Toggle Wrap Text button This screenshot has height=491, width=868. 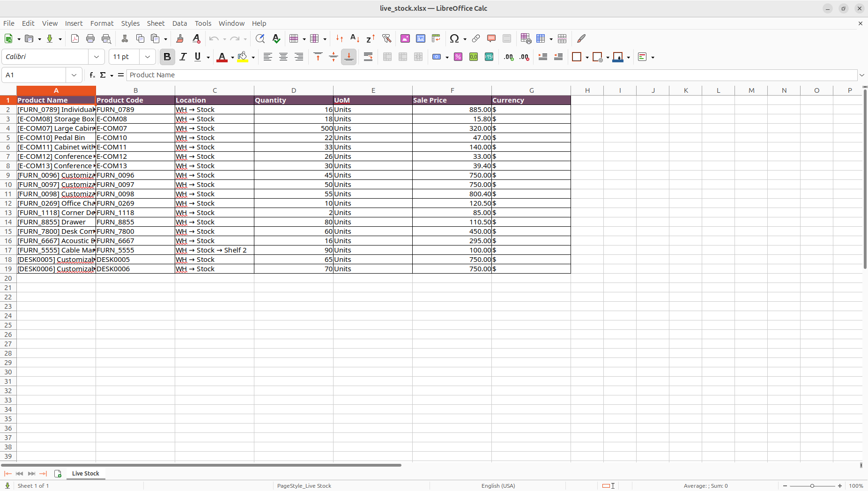coord(368,57)
